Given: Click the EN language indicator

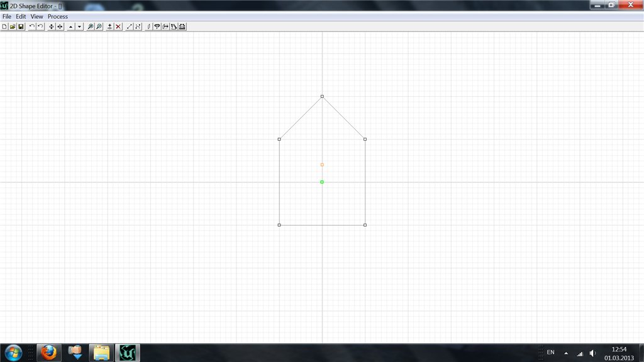Looking at the screenshot, I should click(550, 353).
